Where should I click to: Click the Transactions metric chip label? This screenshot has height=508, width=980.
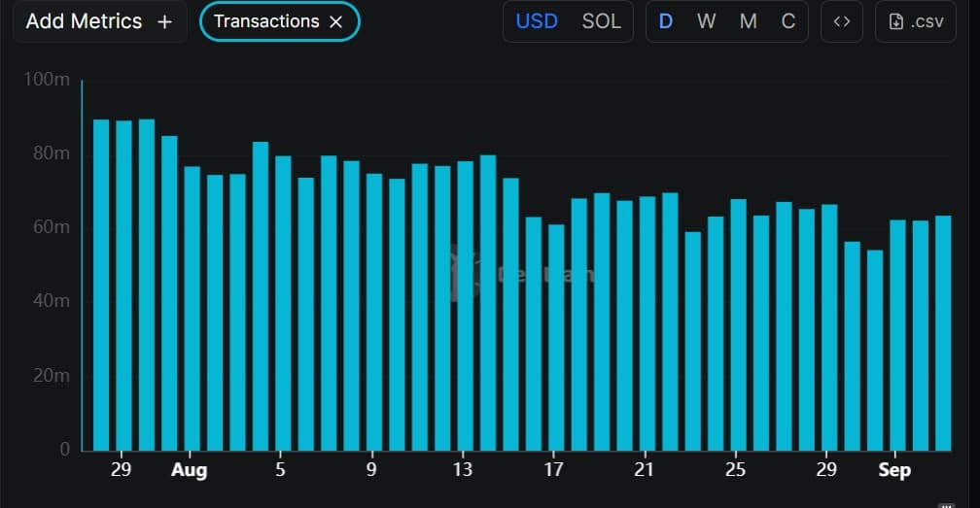[265, 21]
